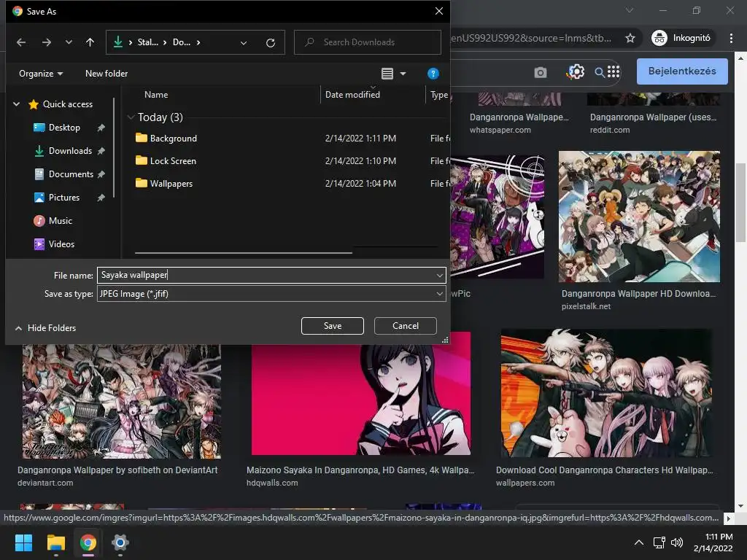
Task: Bookmark this page star icon in Chrome
Action: pos(630,38)
